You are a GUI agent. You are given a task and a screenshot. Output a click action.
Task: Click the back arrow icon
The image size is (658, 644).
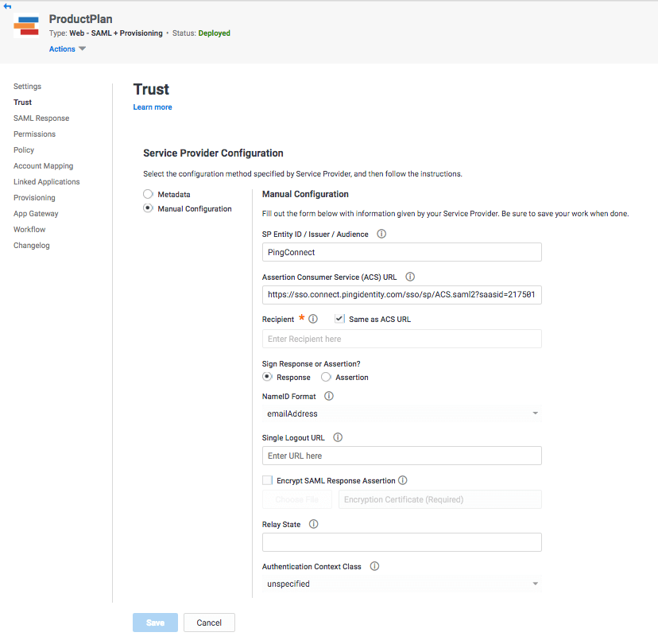(x=8, y=6)
